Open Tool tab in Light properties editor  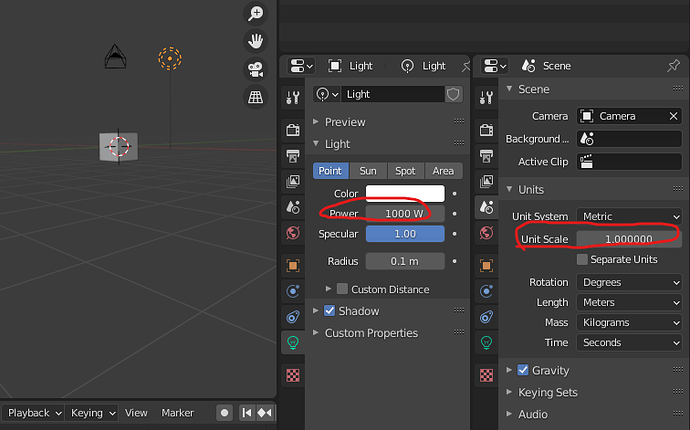pyautogui.click(x=293, y=97)
